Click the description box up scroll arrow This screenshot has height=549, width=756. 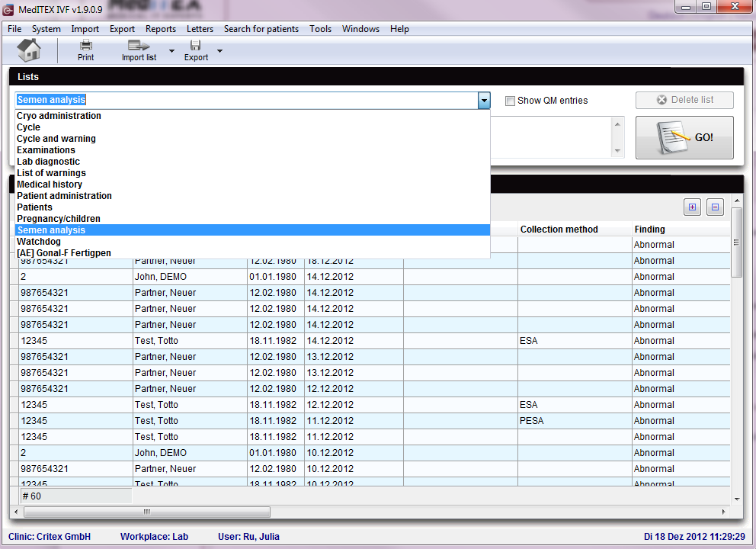pyautogui.click(x=617, y=124)
